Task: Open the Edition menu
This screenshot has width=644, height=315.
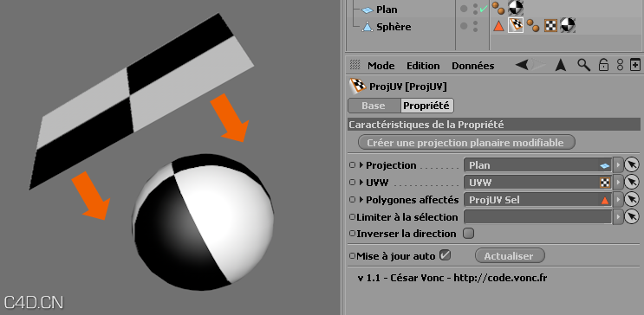Action: point(423,66)
